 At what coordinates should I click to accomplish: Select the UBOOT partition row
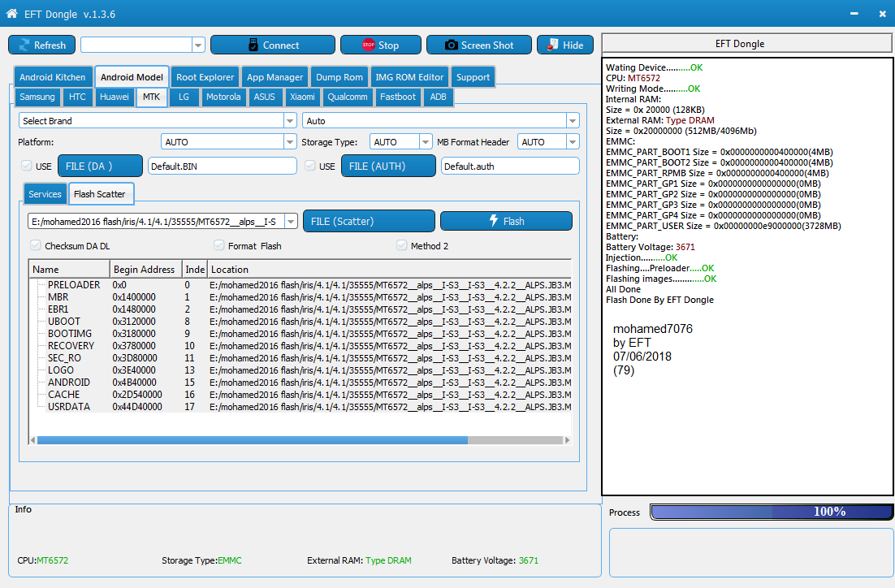pos(300,322)
